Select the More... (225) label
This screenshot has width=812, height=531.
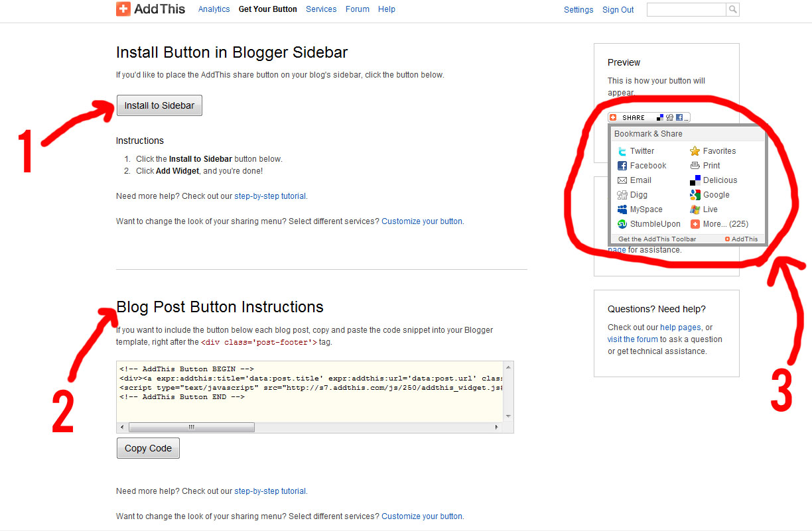pos(726,224)
